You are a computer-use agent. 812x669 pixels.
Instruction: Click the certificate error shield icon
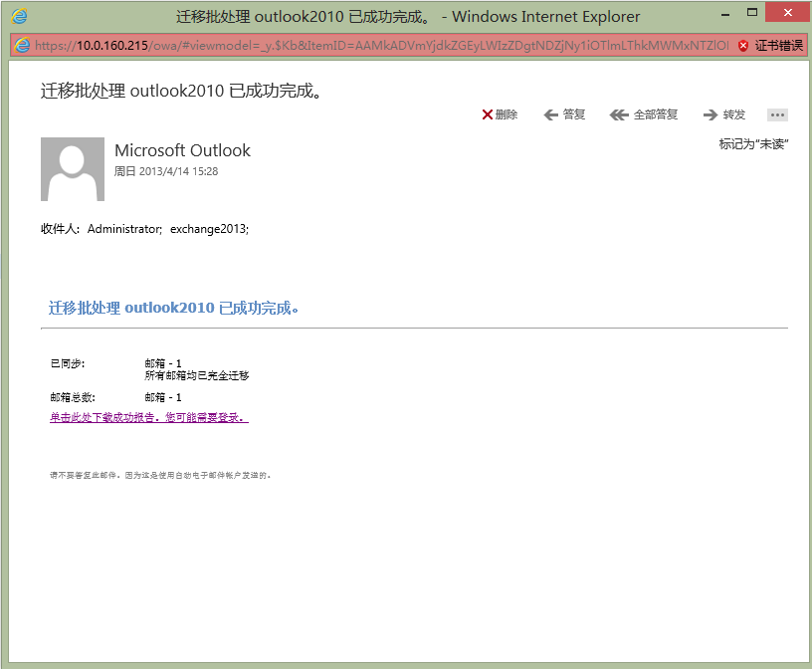coord(743,46)
